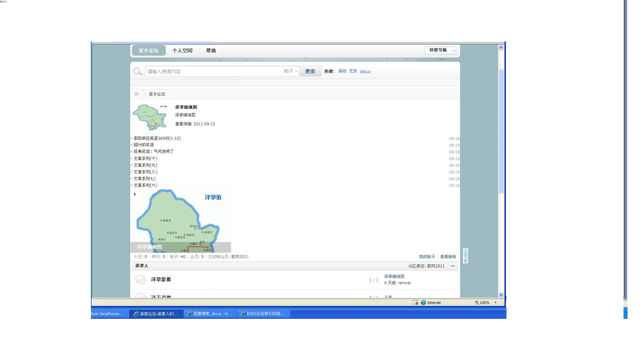Switch to YEEI论坛梦幻风格 taskbar window
644x362 pixels.
pyautogui.click(x=264, y=314)
